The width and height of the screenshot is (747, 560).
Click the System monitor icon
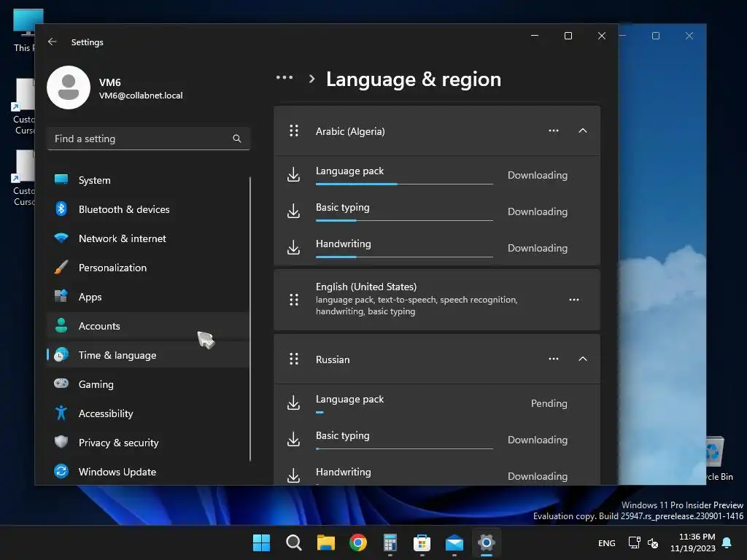tap(61, 179)
